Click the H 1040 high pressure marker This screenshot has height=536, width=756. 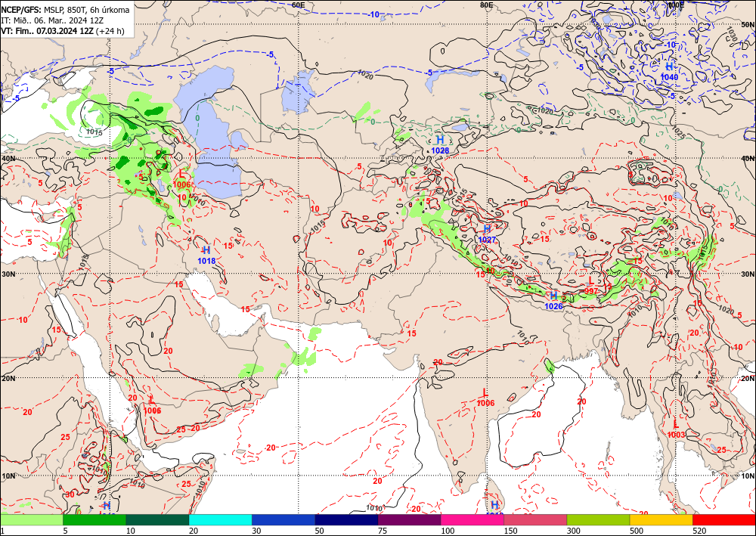(x=669, y=71)
